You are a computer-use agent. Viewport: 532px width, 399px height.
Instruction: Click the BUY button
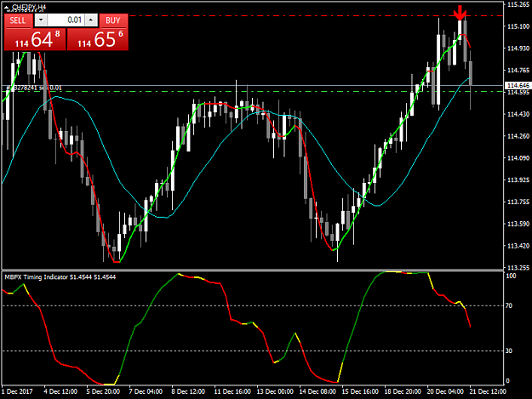pos(113,20)
